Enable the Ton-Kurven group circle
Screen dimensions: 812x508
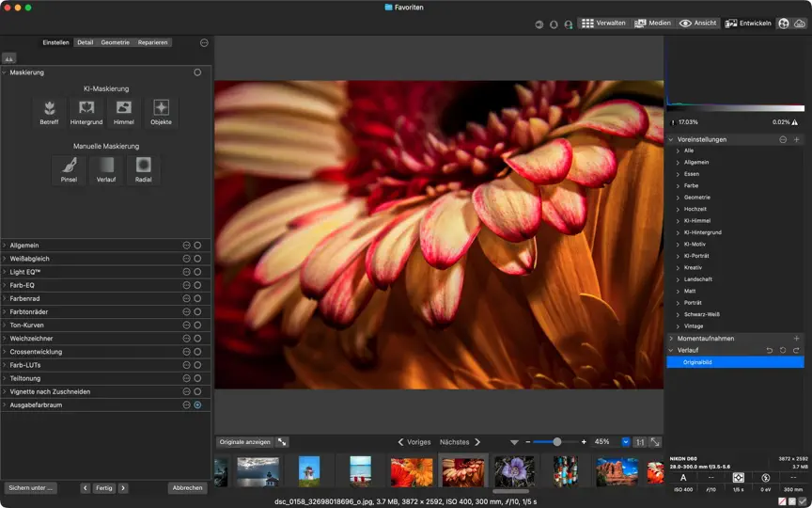point(197,325)
